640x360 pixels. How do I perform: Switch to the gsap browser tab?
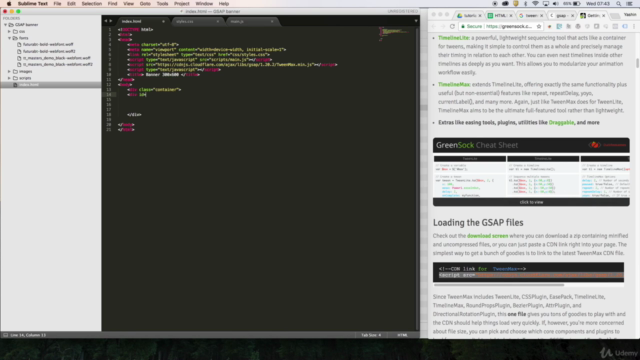click(561, 16)
